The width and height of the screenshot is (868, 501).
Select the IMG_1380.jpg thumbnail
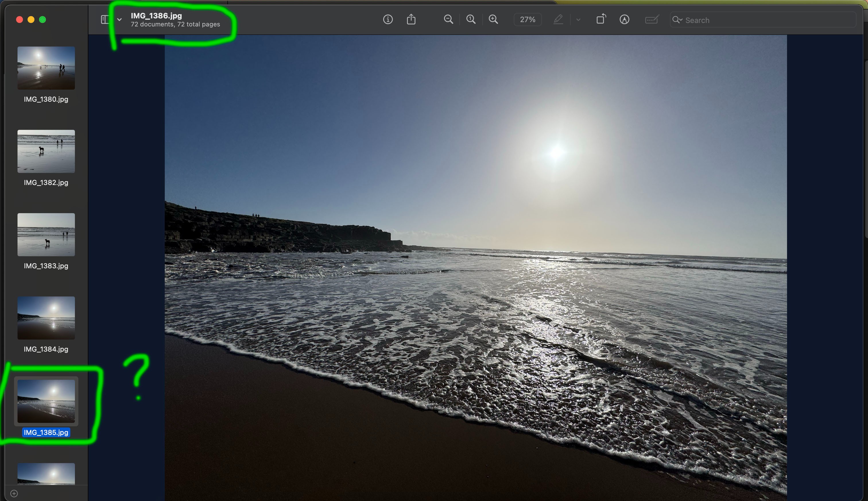(x=46, y=68)
